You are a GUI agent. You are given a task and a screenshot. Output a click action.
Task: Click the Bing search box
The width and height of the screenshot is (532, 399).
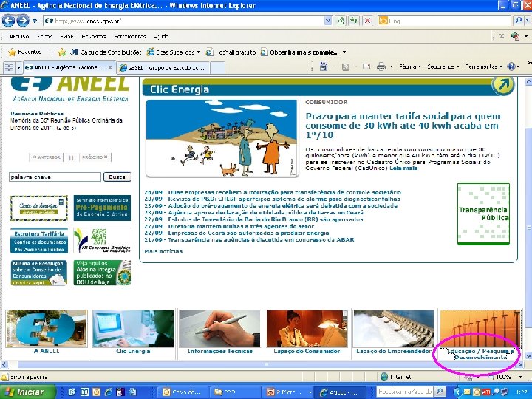coord(445,21)
